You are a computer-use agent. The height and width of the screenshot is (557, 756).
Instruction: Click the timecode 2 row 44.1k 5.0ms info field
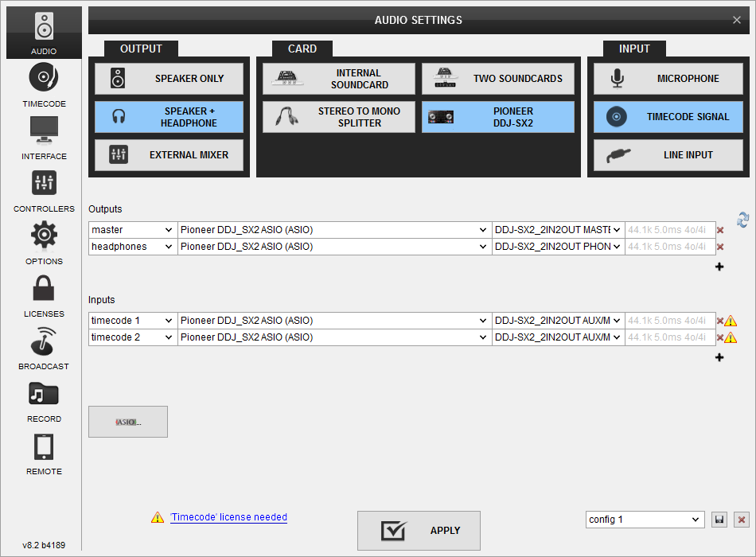coord(670,337)
